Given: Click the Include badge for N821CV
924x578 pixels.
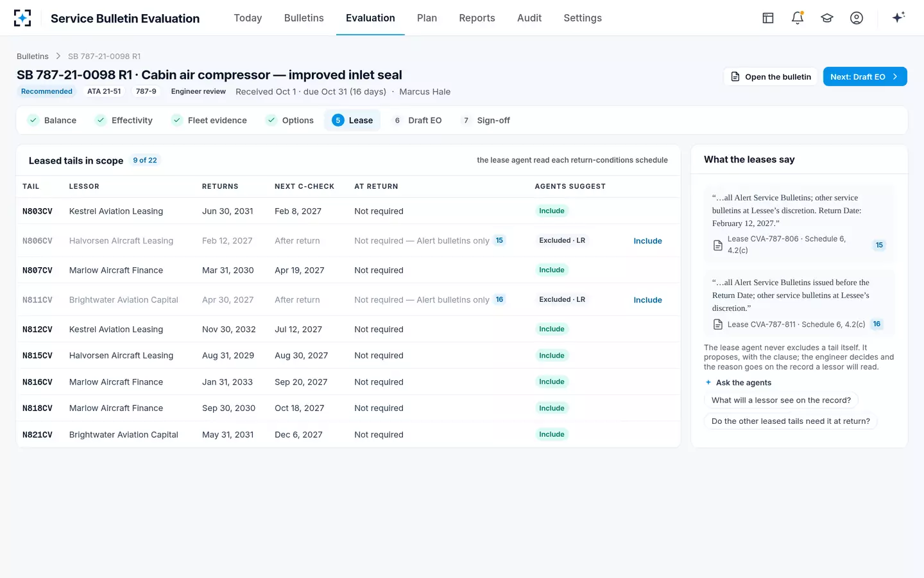Looking at the screenshot, I should (552, 434).
